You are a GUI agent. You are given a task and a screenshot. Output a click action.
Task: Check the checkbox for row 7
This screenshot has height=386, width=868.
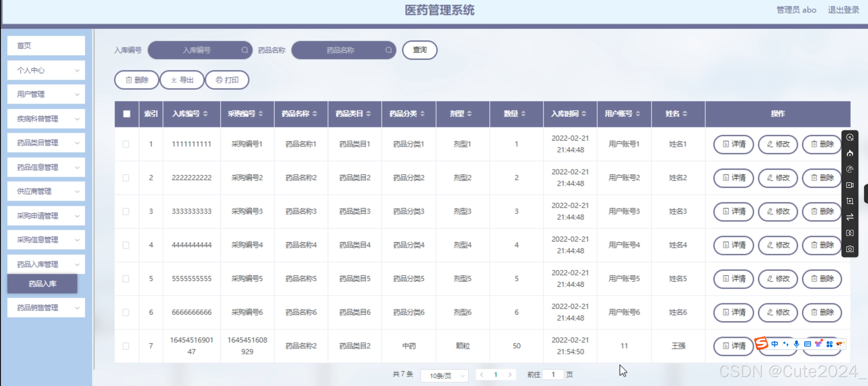pos(126,346)
